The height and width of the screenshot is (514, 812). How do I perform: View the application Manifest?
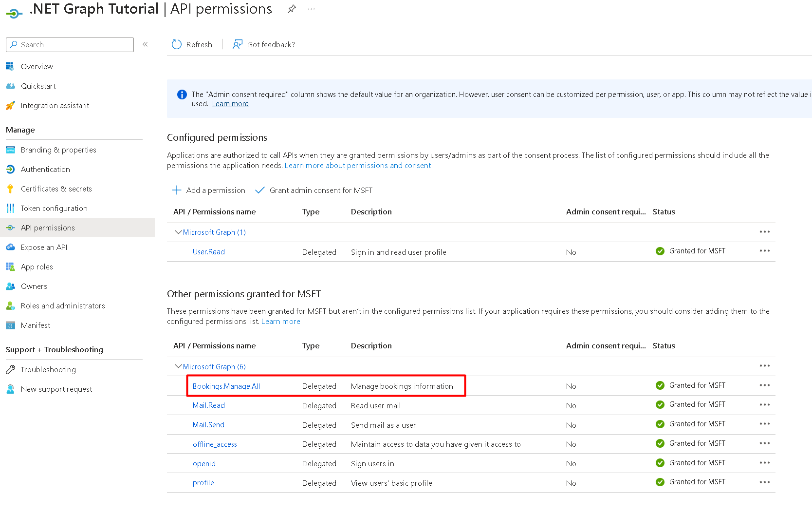click(x=36, y=325)
